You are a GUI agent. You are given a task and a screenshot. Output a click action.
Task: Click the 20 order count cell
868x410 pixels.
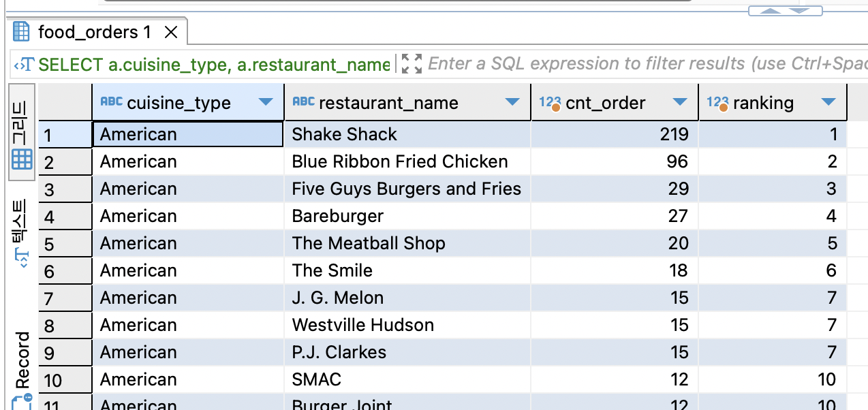tap(615, 243)
